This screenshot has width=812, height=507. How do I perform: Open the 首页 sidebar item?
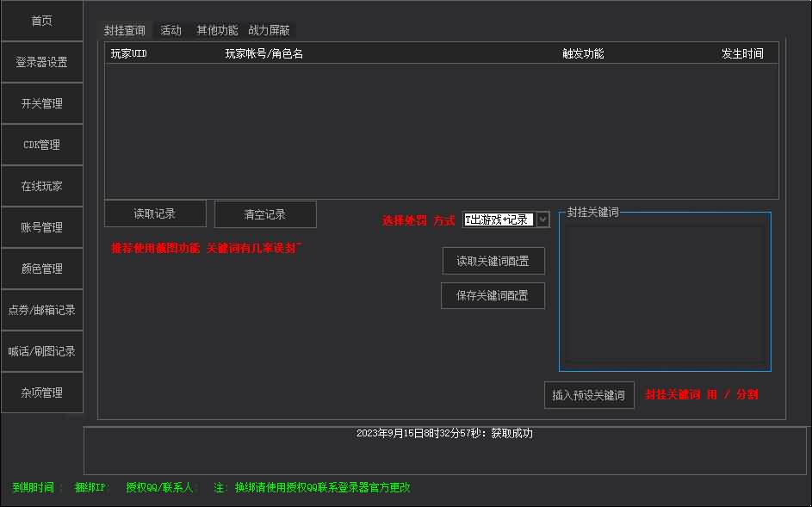(x=41, y=20)
